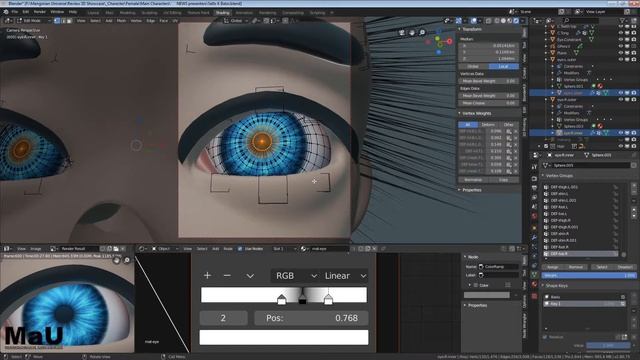The height and width of the screenshot is (360, 640).
Task: Click the viewport pan hand gizmo icon
Action: point(412,32)
